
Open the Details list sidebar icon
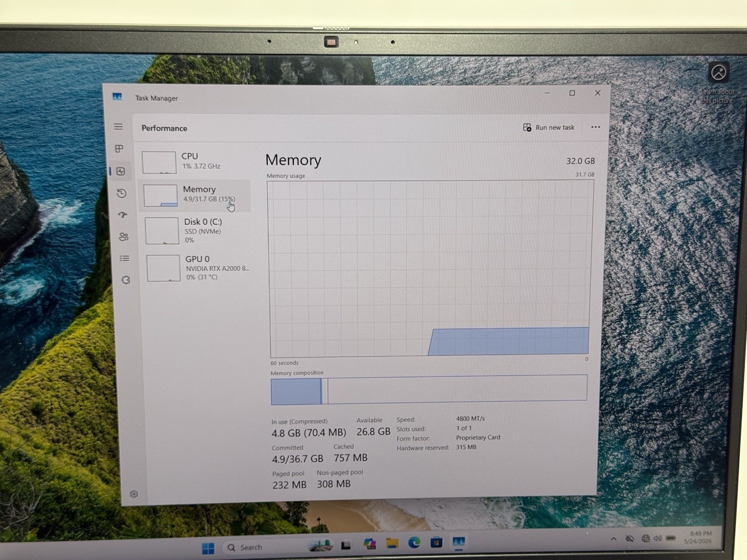[x=125, y=258]
